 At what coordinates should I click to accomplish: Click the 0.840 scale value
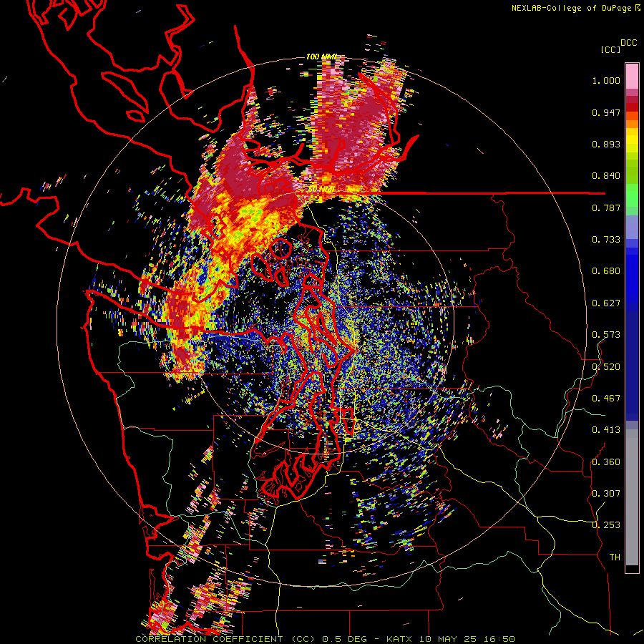pyautogui.click(x=606, y=176)
